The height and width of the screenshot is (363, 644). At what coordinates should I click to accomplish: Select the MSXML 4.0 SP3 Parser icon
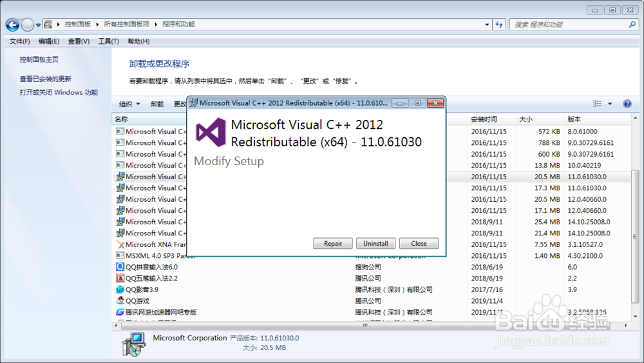click(x=120, y=256)
